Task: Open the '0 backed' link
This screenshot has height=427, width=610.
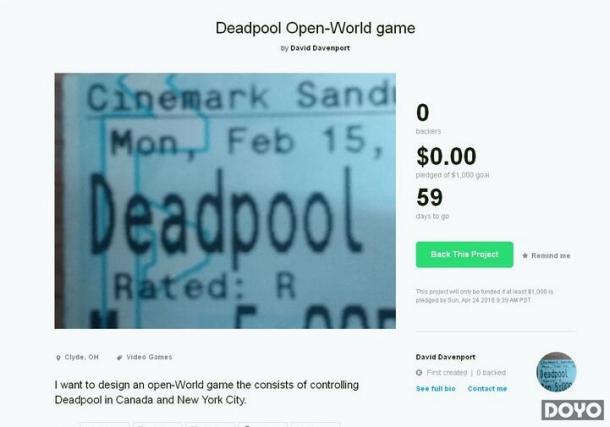Action: click(491, 373)
